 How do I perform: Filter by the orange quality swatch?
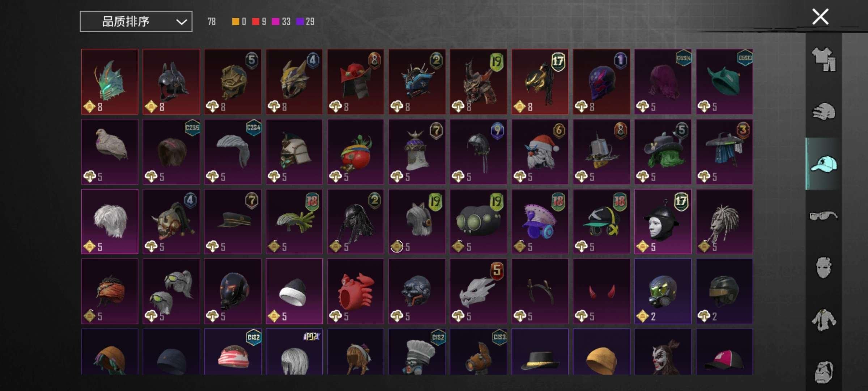[x=235, y=22]
